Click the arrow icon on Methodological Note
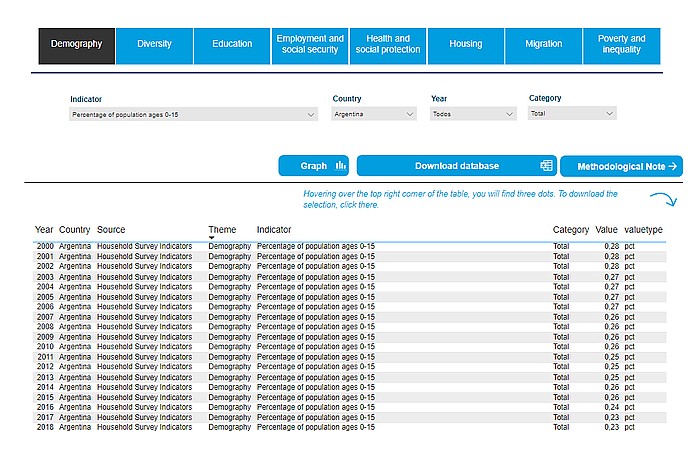690x460 pixels. click(x=672, y=166)
